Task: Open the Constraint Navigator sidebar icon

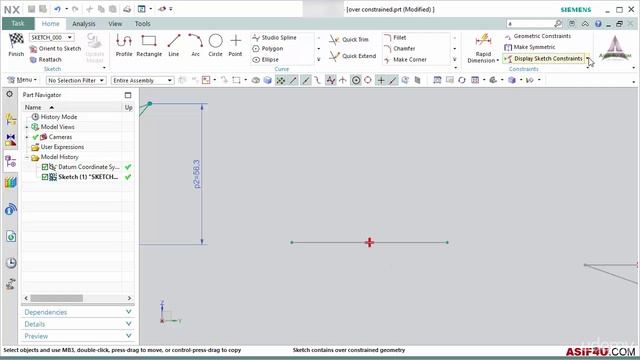Action: [11, 140]
